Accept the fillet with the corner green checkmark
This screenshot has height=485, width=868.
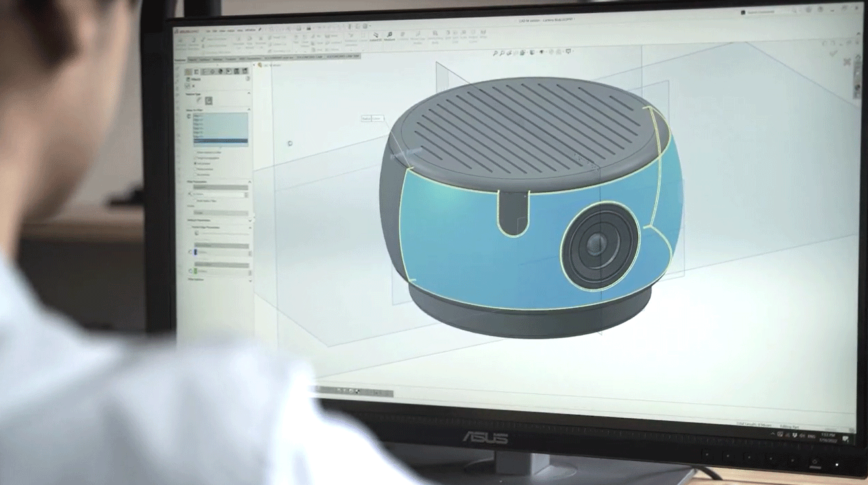coord(834,53)
